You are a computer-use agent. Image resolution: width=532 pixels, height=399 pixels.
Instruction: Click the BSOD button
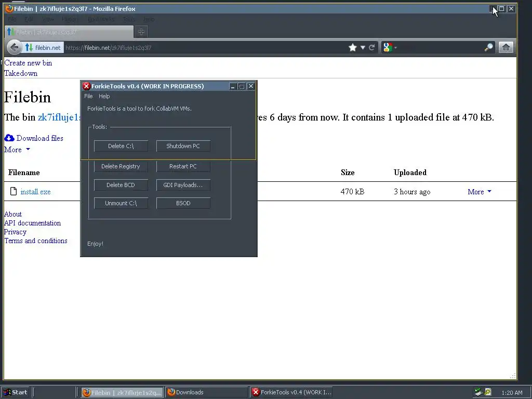183,203
